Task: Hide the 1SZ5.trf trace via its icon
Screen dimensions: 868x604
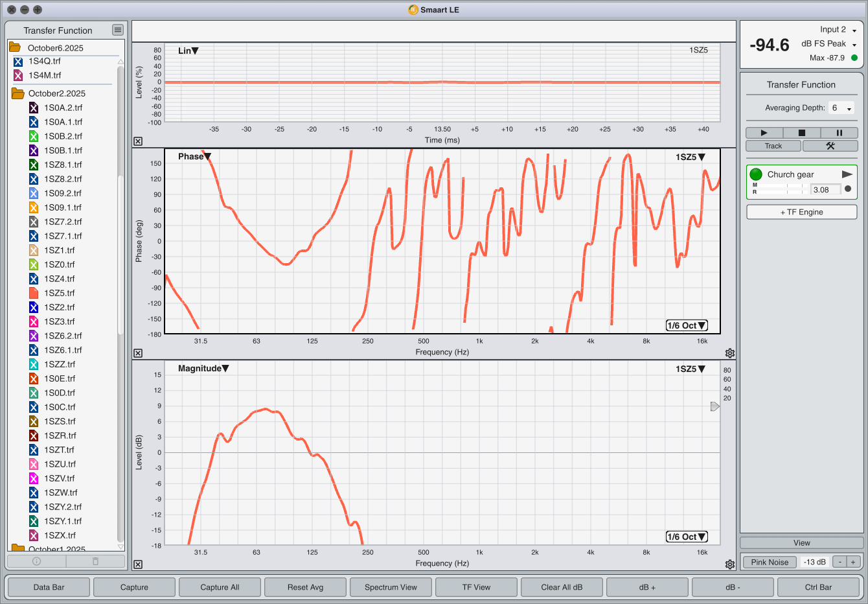Action: click(34, 293)
